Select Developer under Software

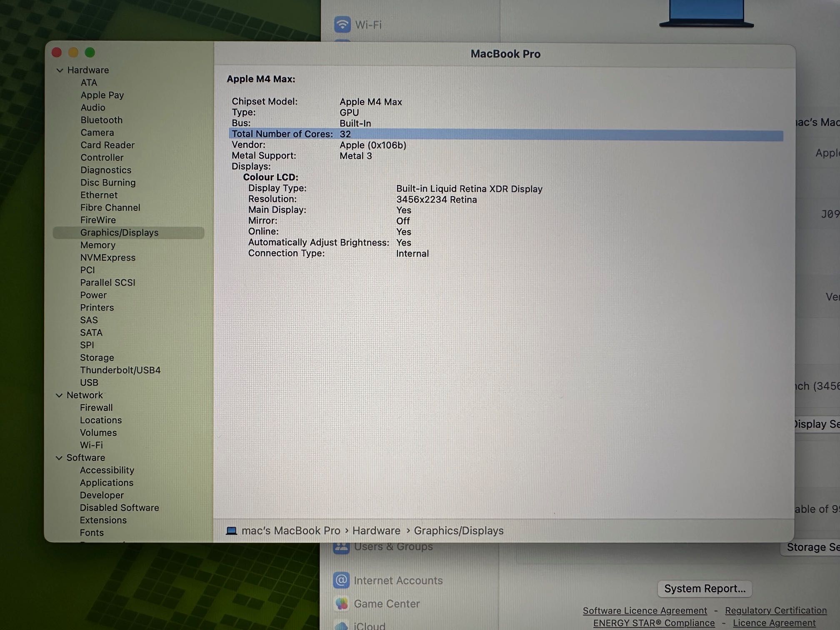tap(102, 495)
